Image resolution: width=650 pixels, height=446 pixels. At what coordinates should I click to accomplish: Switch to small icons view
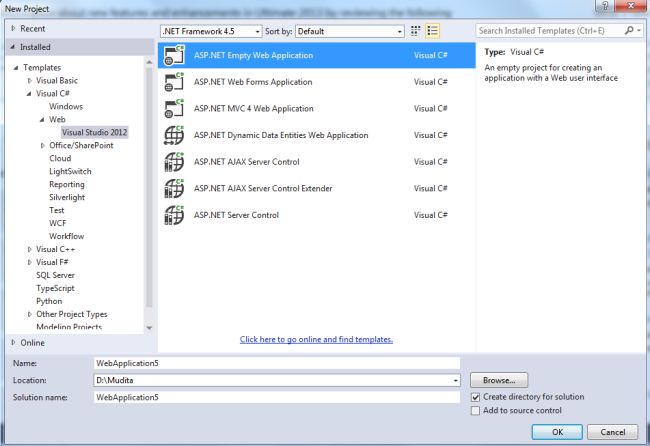point(415,31)
